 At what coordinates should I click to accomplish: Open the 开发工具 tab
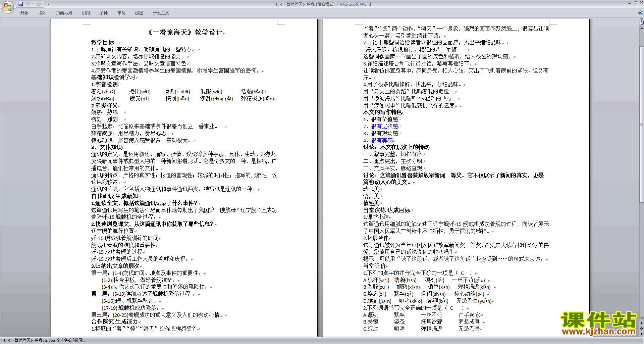pos(161,13)
